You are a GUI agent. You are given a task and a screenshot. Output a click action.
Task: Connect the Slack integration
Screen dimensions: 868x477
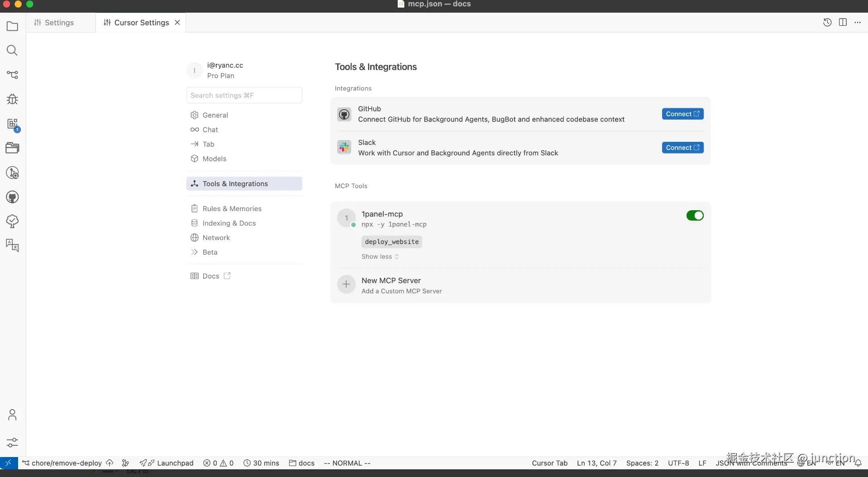(x=682, y=148)
